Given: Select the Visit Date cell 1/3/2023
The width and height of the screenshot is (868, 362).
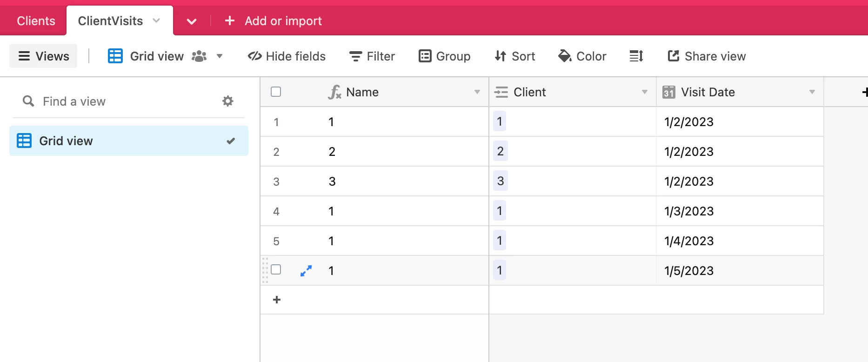Looking at the screenshot, I should coord(740,211).
